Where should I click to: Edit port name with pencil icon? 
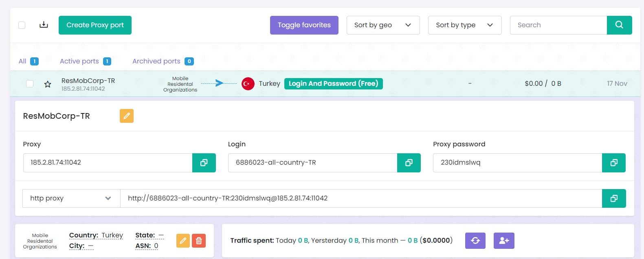(x=127, y=116)
